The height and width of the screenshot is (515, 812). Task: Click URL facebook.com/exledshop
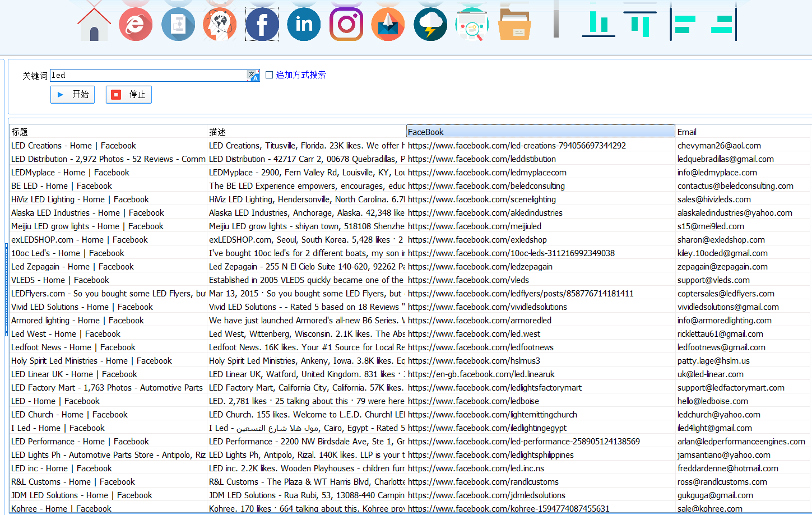point(477,240)
